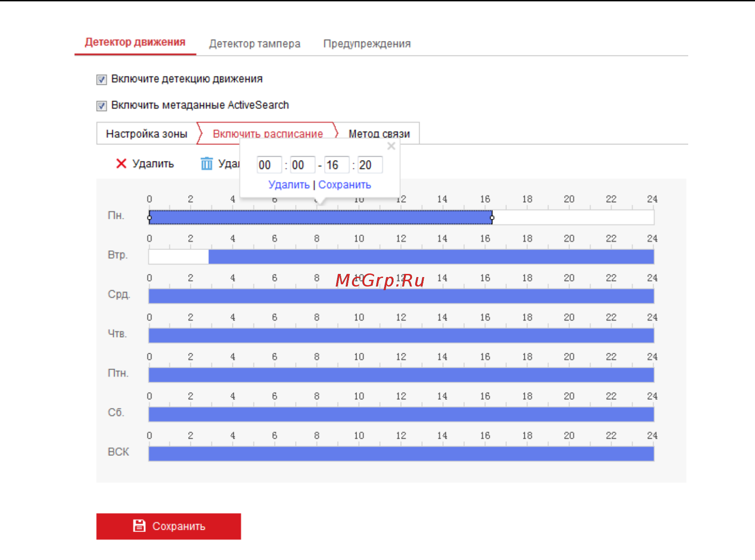Click the Втр. day label
755x560 pixels.
pos(117,255)
